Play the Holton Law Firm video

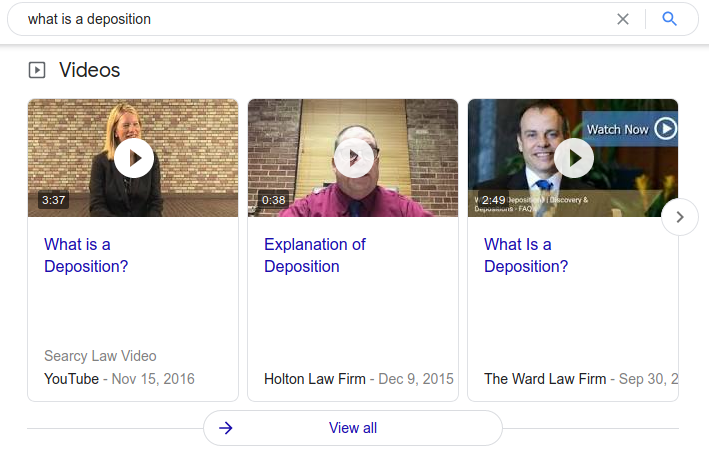(x=353, y=158)
